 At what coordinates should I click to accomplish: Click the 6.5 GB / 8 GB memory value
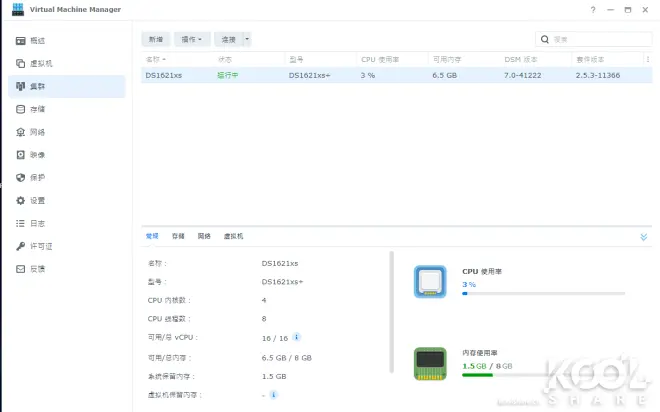287,358
